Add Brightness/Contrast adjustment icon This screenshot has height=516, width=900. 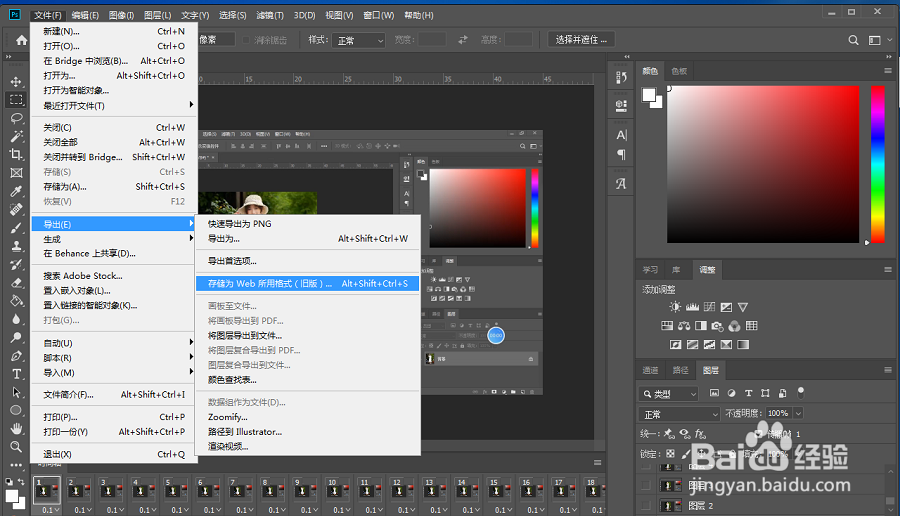[674, 307]
